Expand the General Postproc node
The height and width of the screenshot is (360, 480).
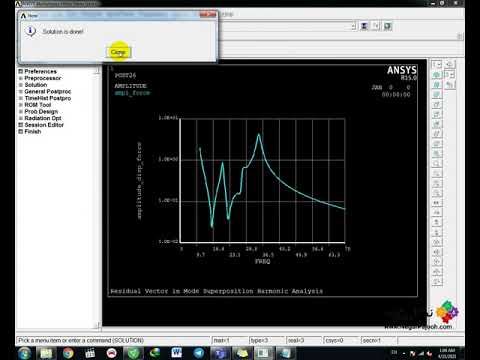(20, 92)
